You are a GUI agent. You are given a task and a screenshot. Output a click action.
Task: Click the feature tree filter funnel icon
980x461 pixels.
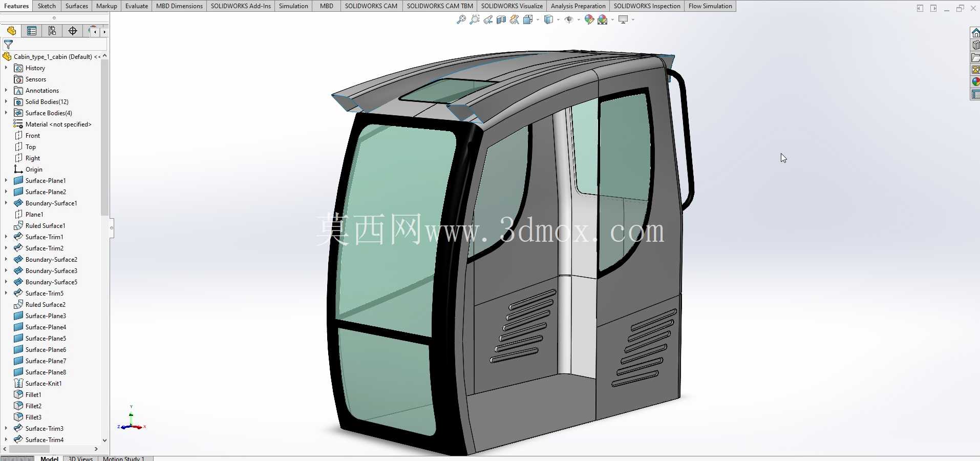coord(8,45)
